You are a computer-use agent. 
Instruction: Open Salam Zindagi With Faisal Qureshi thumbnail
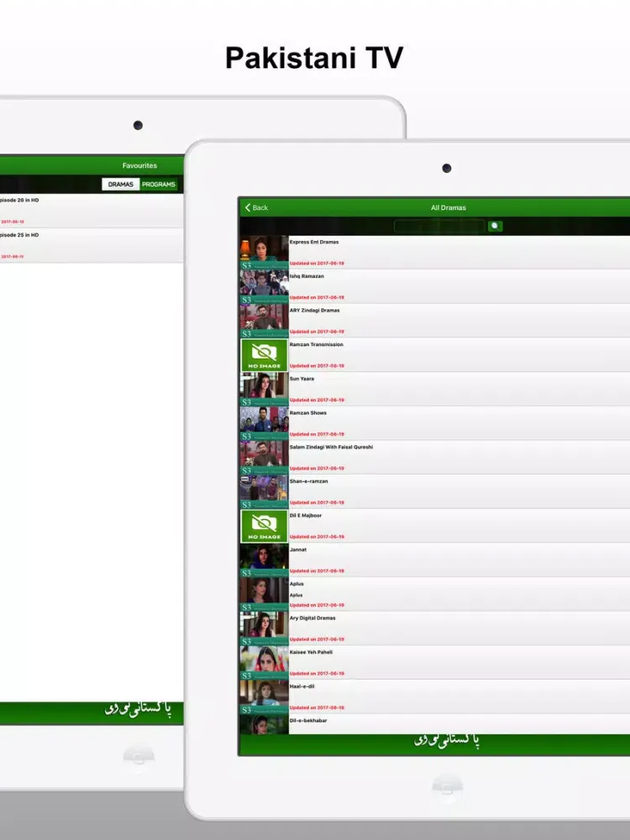point(264,458)
